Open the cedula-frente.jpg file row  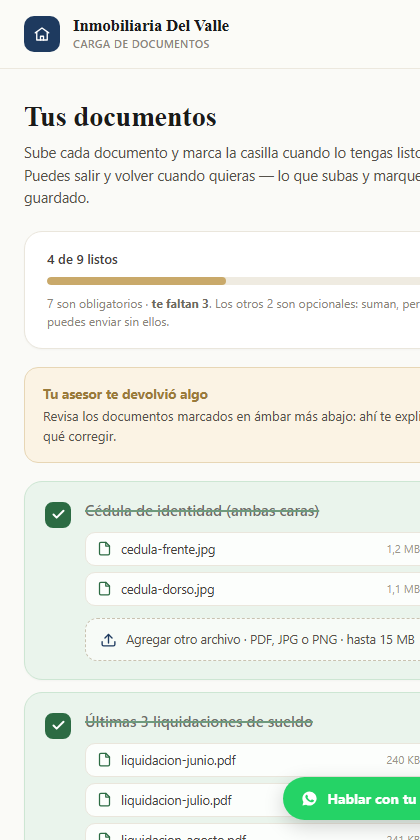(253, 549)
